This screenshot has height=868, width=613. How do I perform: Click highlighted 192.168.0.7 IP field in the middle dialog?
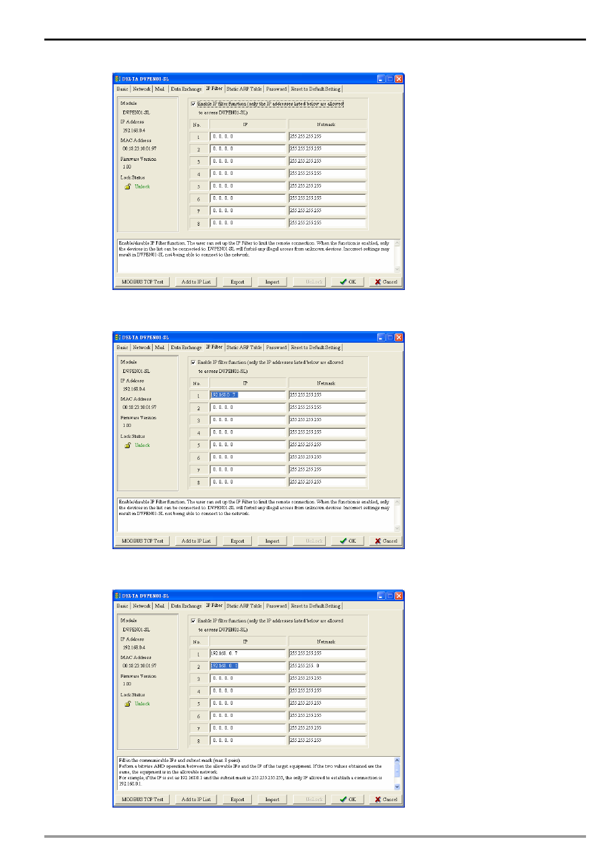[247, 395]
